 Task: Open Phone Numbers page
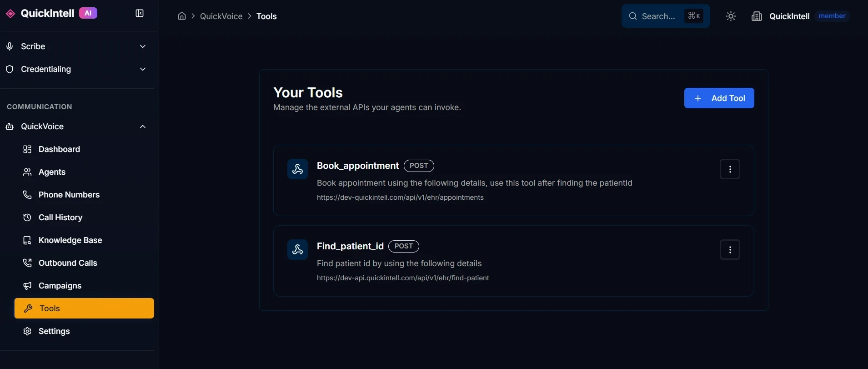pos(84,195)
